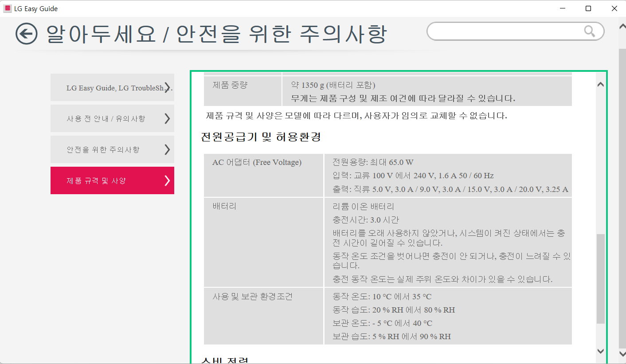626x364 pixels.
Task: Close the LG Easy Guide window
Action: click(x=614, y=8)
